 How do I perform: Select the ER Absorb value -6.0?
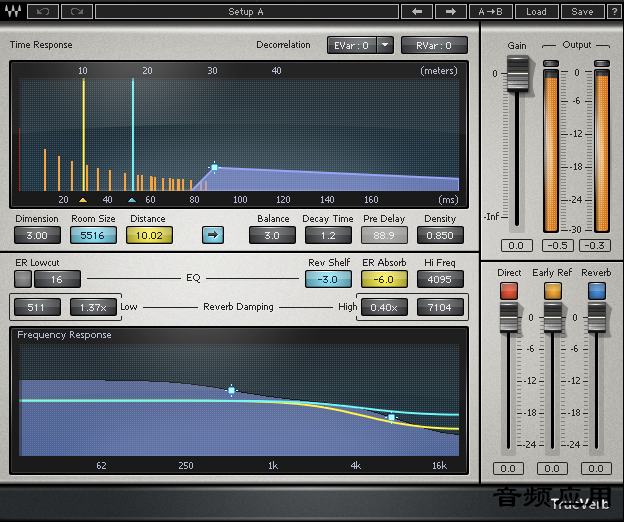click(x=384, y=279)
